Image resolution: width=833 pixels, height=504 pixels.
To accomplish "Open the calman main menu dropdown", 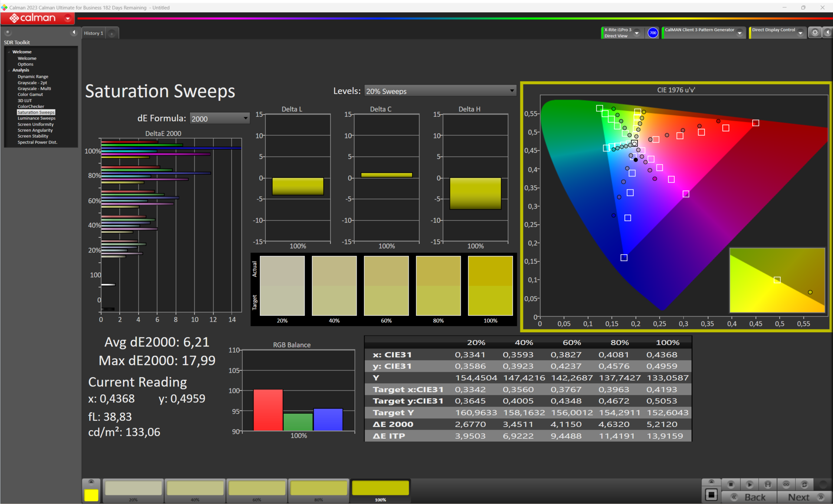I will pos(68,18).
